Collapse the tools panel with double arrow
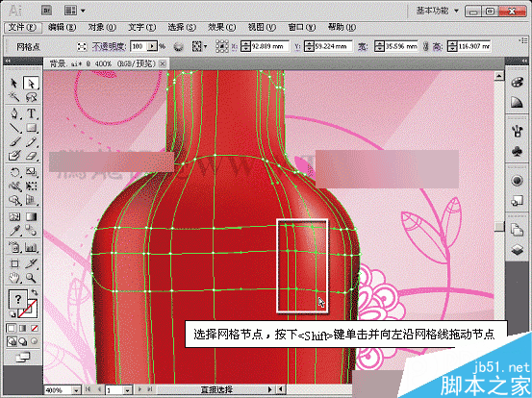 pyautogui.click(x=8, y=62)
